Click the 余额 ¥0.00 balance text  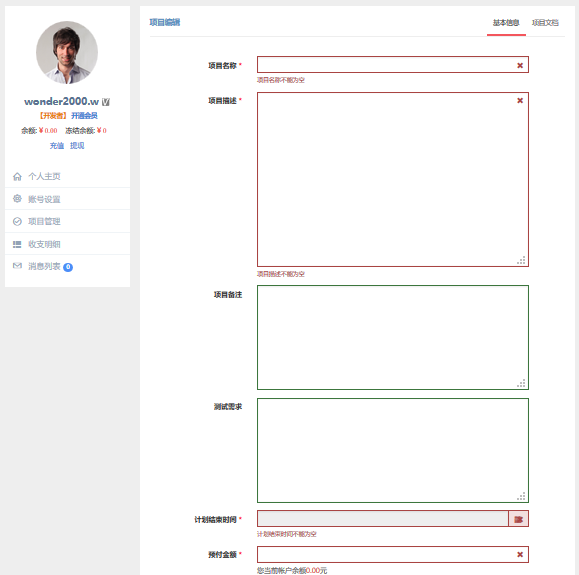(x=39, y=130)
